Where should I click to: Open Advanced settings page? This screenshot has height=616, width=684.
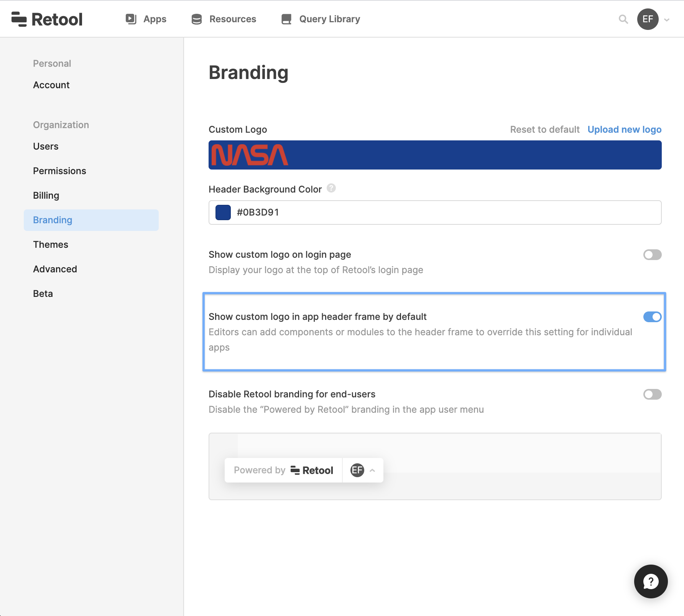click(x=55, y=269)
